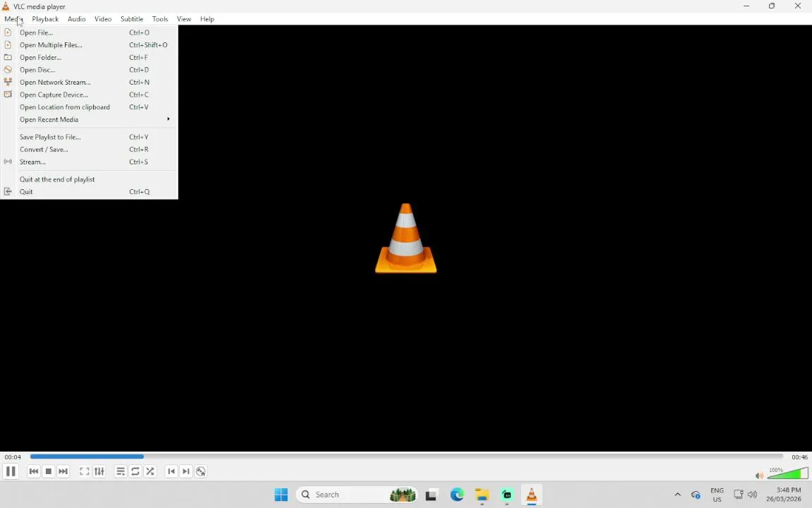Click the VLC cone in video area
Image resolution: width=812 pixels, height=508 pixels.
click(x=406, y=238)
